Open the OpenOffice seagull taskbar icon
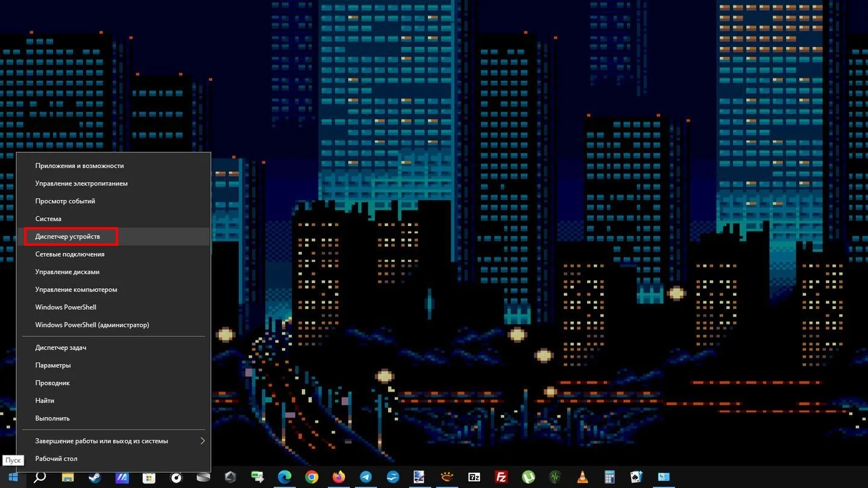Viewport: 868px width, 488px height. click(x=393, y=477)
